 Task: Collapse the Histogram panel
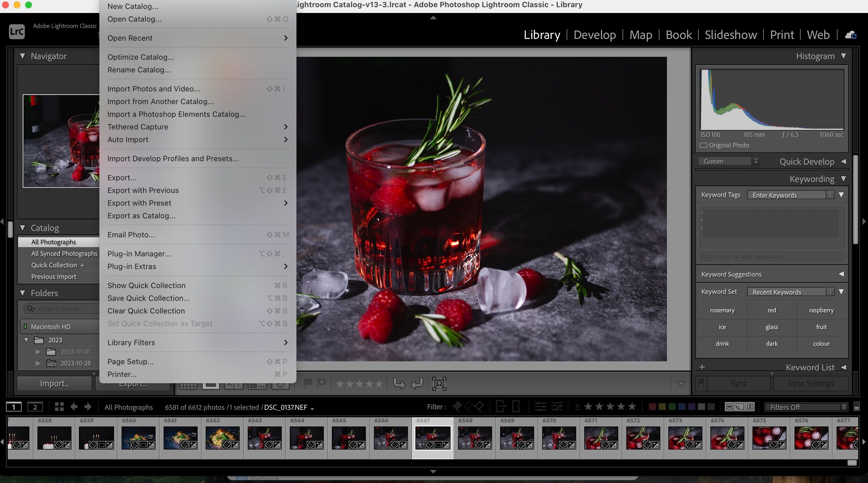844,56
